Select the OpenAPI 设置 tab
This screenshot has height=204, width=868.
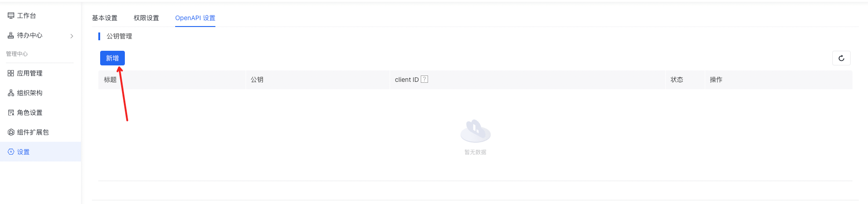point(195,18)
